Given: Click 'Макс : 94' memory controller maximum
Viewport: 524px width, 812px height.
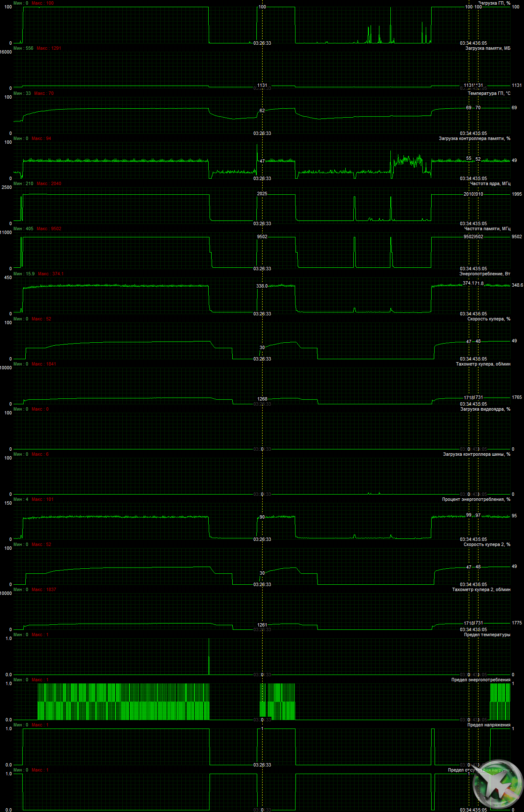Looking at the screenshot, I should [x=41, y=138].
